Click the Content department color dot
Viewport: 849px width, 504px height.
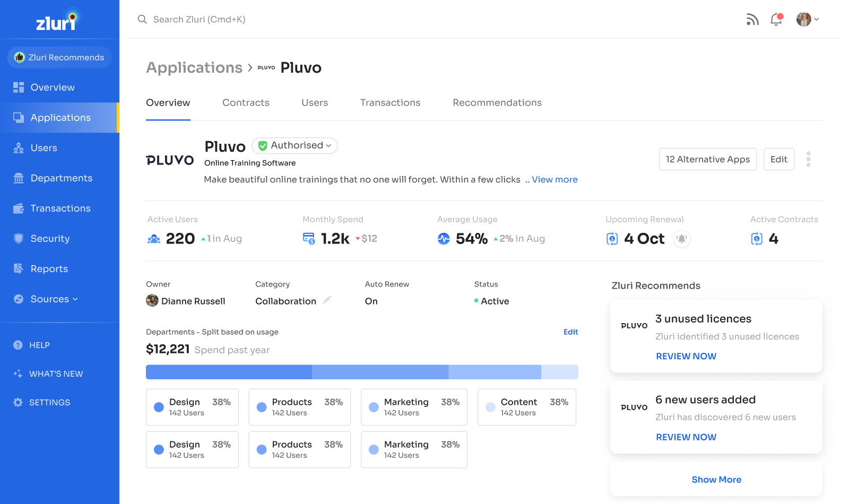click(491, 407)
